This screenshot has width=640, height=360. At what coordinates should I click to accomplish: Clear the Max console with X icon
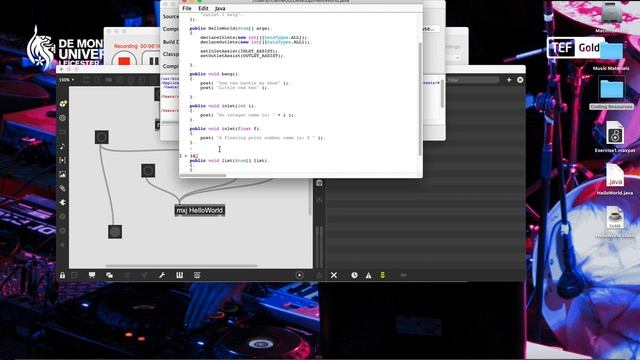click(x=334, y=276)
